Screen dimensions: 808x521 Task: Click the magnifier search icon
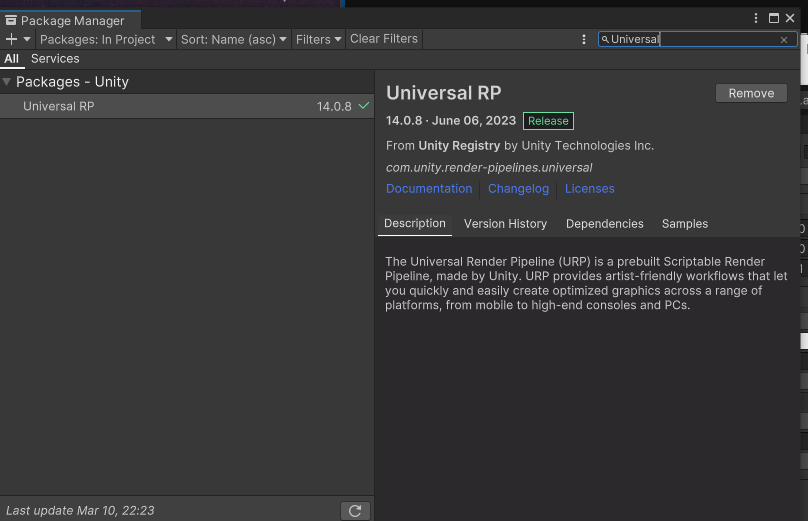[605, 40]
